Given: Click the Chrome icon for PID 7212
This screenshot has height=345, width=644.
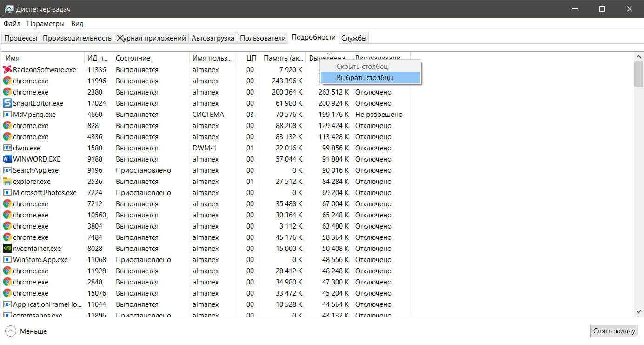Looking at the screenshot, I should click(x=7, y=204).
